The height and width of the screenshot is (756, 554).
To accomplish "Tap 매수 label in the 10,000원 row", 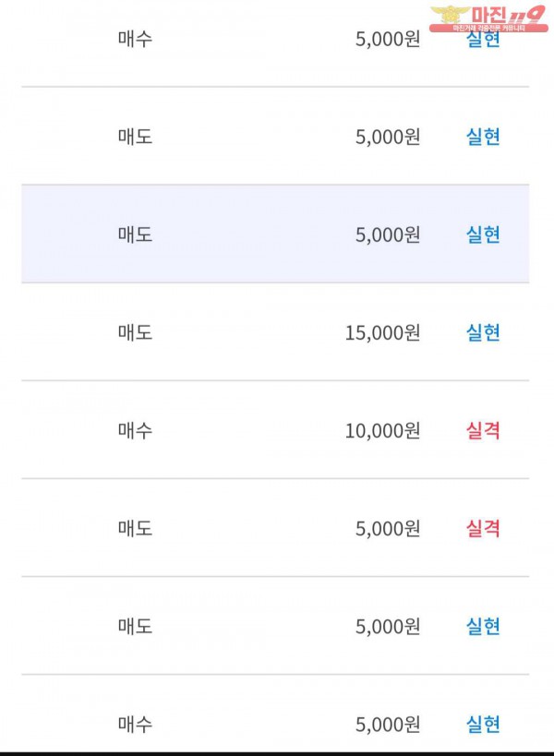I will (135, 430).
